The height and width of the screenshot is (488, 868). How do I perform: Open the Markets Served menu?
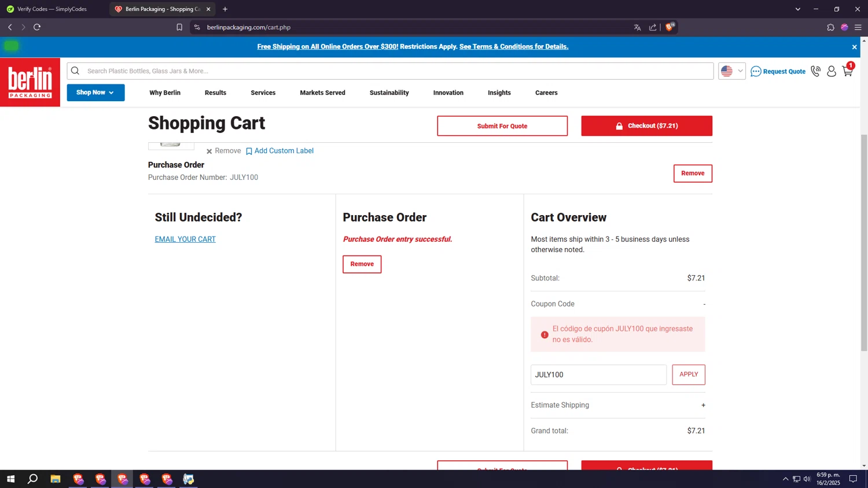[322, 93]
